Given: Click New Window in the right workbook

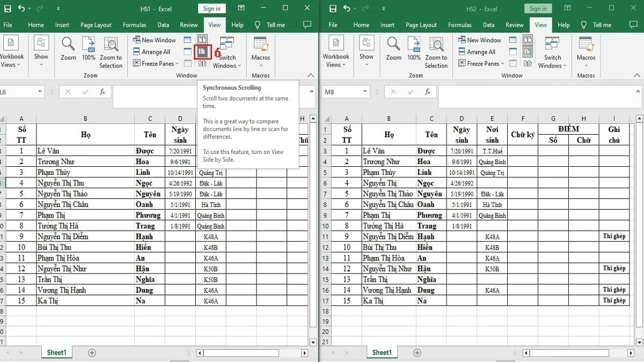Looking at the screenshot, I should coord(479,40).
